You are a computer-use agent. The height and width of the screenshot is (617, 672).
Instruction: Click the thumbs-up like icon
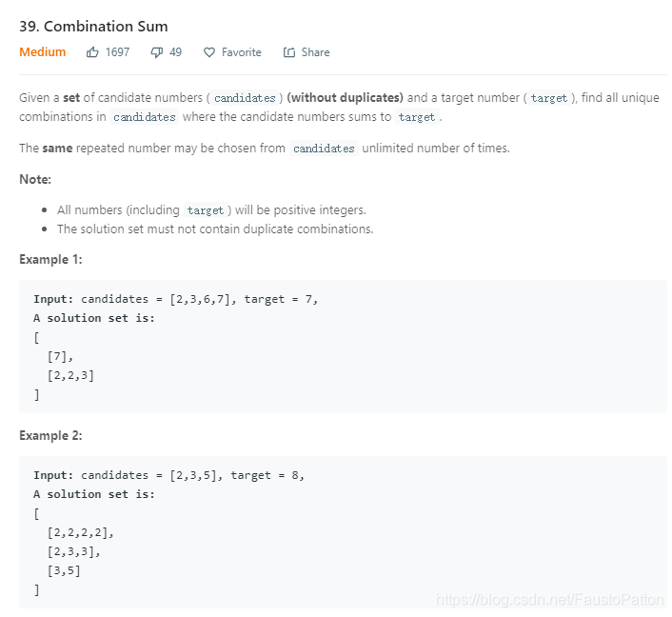pos(92,52)
